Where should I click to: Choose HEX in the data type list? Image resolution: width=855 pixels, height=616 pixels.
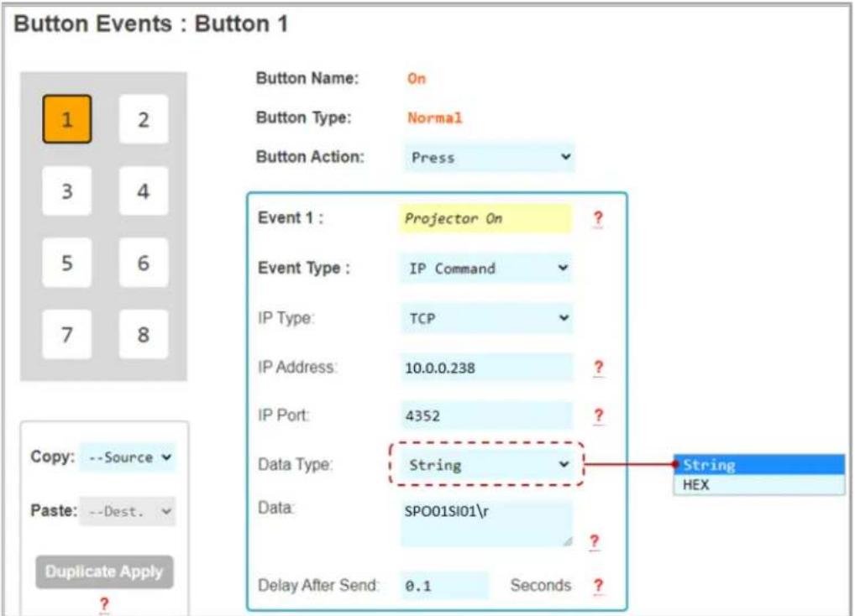pos(759,485)
